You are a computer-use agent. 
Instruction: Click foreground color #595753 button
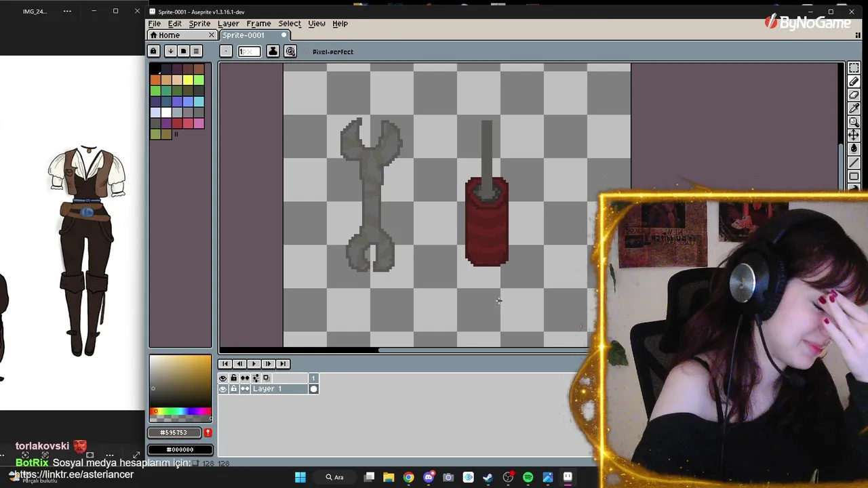[176, 432]
